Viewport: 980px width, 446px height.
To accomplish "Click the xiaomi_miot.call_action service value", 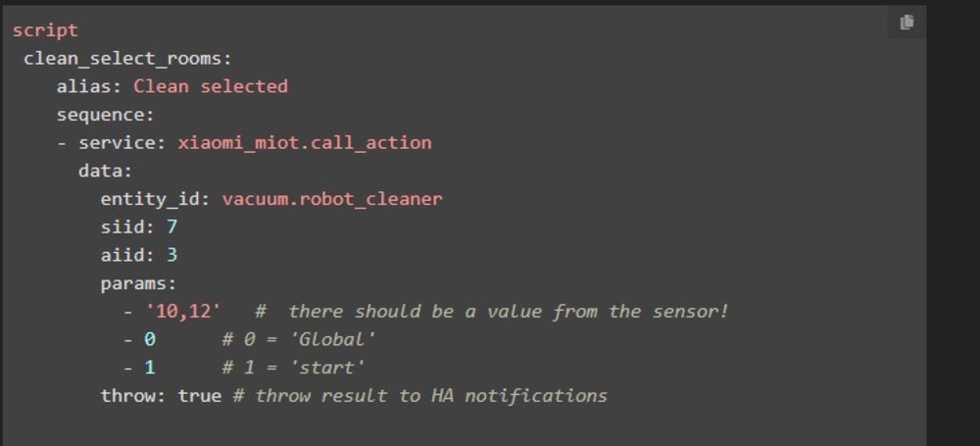I will pos(305,142).
